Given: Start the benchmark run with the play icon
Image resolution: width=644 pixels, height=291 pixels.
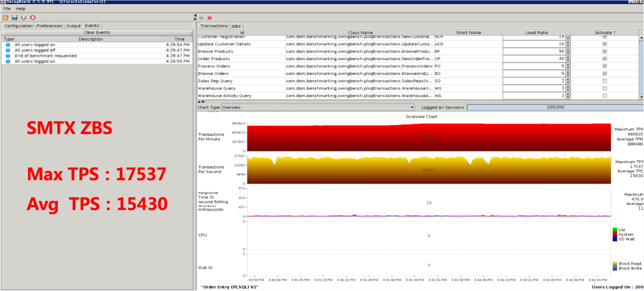Looking at the screenshot, I should 24,18.
